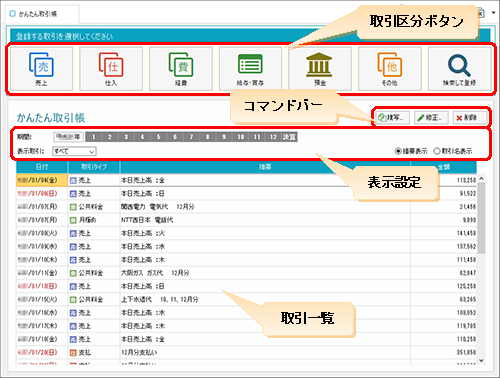Screen dimensions: 500x378
Task: Switch to month 3 in period bar
Action: [126, 137]
